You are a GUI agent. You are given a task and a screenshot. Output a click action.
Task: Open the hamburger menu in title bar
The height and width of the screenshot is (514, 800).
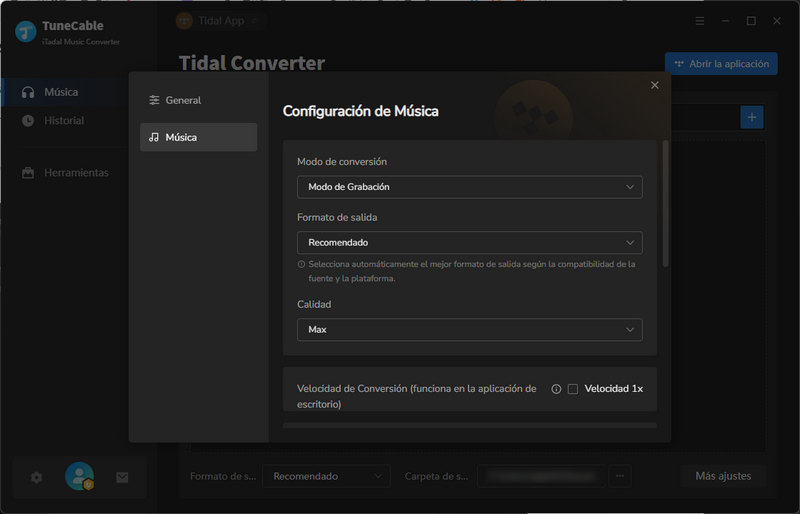point(700,21)
